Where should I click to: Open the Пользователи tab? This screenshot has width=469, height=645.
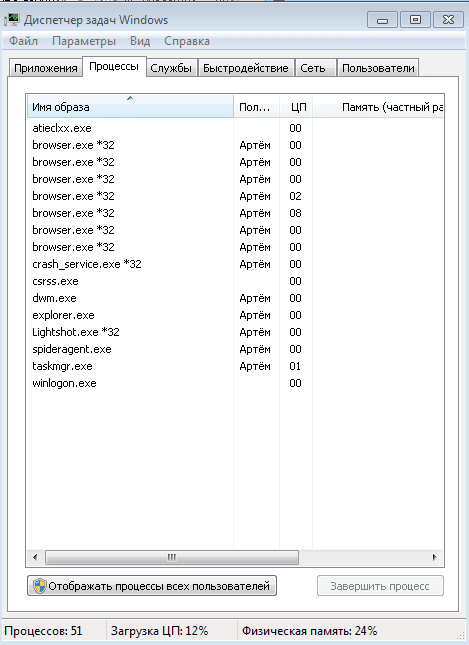378,68
